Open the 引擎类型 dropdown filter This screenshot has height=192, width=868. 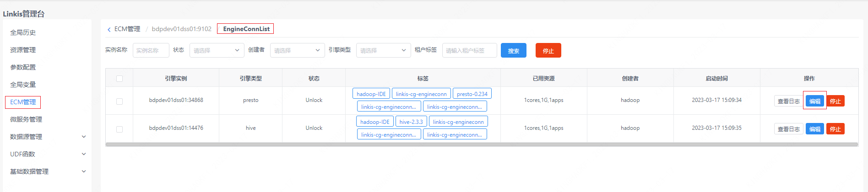383,50
